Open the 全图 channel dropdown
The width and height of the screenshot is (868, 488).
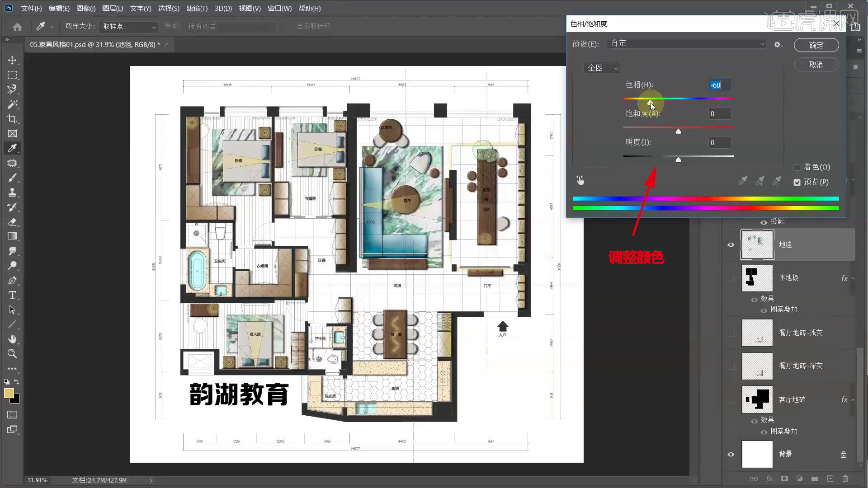(602, 68)
